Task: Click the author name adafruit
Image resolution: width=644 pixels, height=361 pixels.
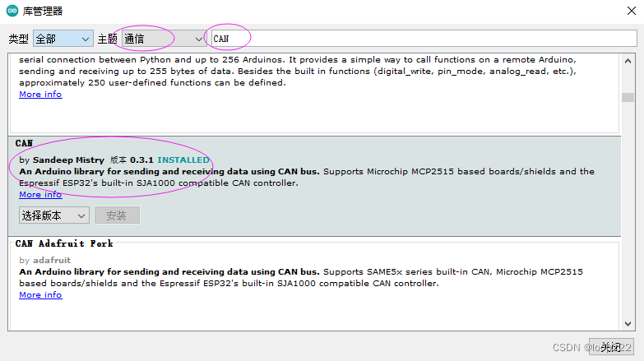Action: (x=52, y=260)
